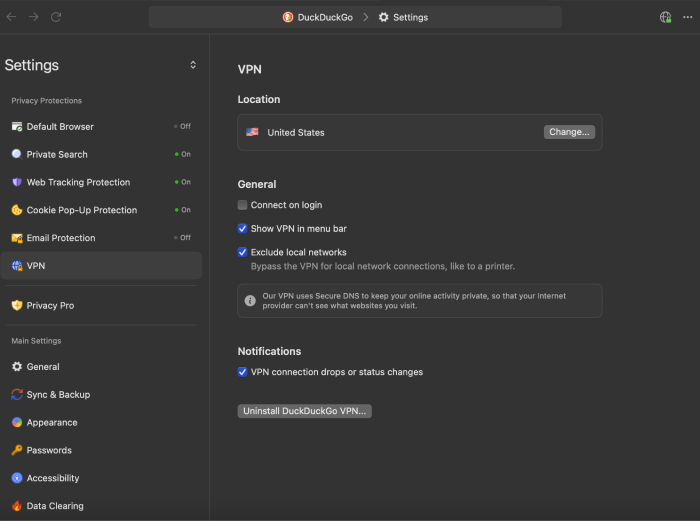Disable VPN connection drops notification checkbox
Viewport: 700px width, 521px height.
pyautogui.click(x=242, y=372)
